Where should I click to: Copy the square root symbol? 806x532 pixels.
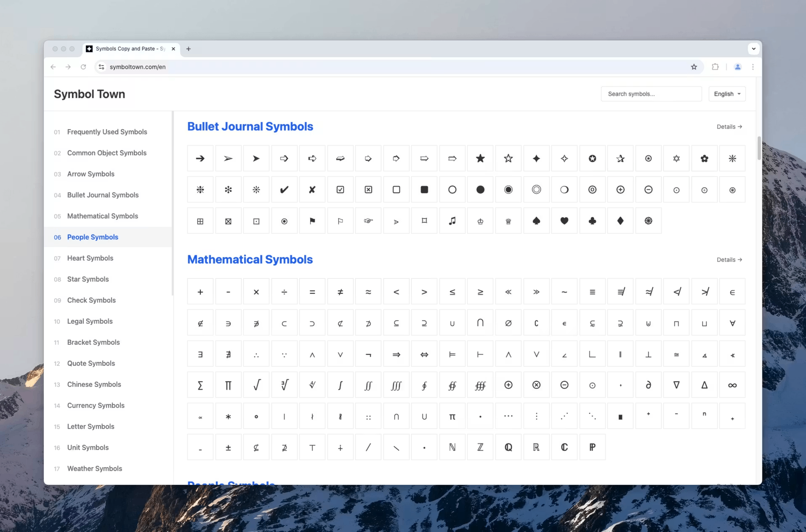click(x=256, y=385)
